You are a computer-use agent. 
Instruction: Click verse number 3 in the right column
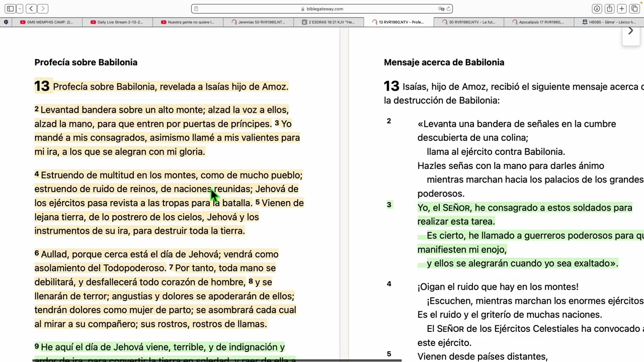coord(388,205)
